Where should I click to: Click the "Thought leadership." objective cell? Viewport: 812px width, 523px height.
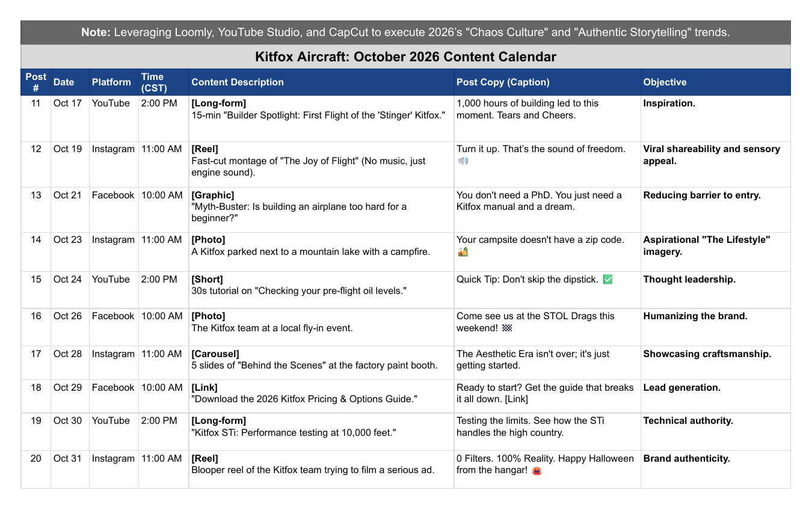[x=716, y=290]
